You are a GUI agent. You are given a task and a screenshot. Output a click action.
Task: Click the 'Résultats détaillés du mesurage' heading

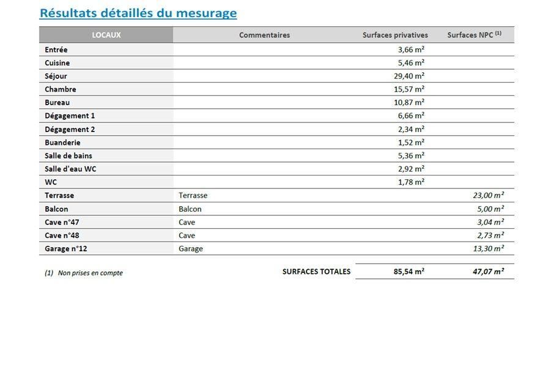138,13
